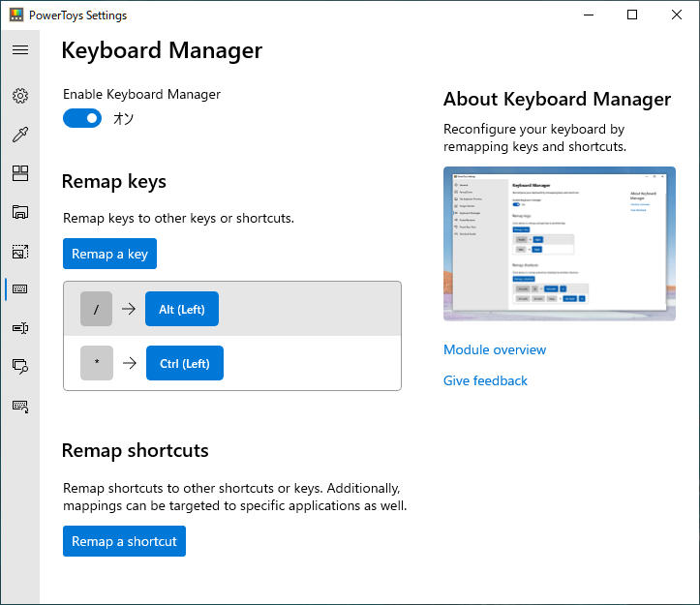Select the Alt (Left) mapped key

(x=182, y=309)
